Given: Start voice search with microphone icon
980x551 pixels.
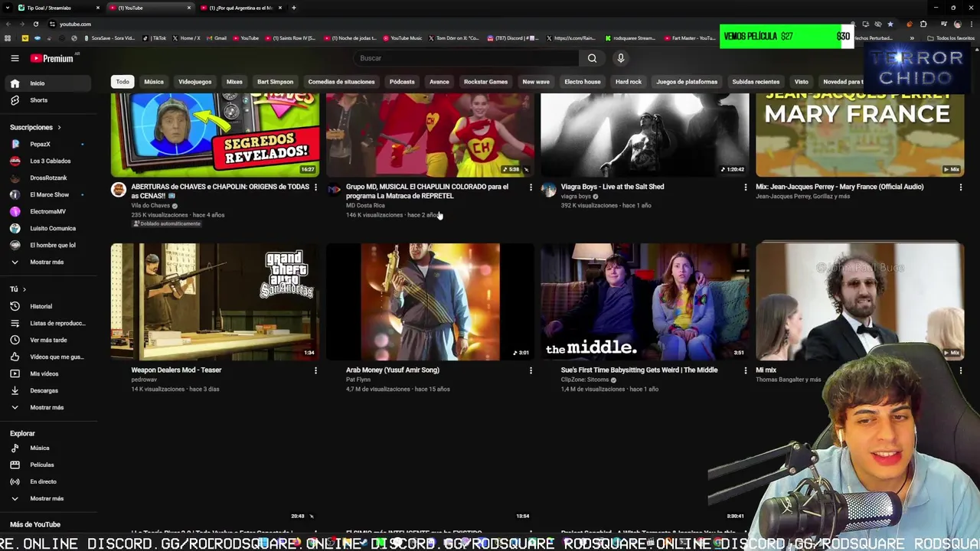Looking at the screenshot, I should [621, 58].
